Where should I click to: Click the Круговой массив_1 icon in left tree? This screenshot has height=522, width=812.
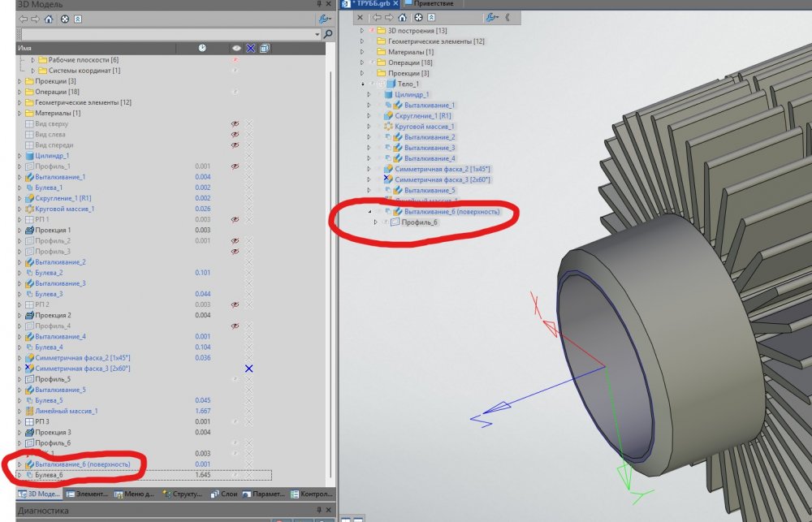(29, 209)
